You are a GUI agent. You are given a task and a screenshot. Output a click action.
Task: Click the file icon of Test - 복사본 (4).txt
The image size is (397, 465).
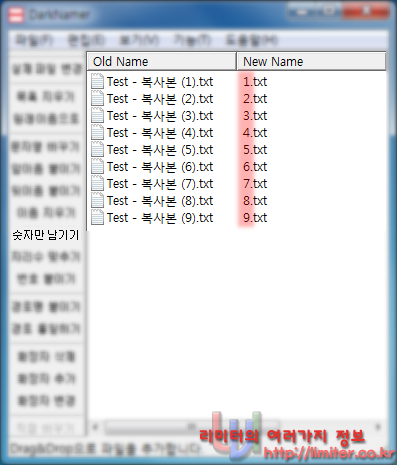[97, 133]
